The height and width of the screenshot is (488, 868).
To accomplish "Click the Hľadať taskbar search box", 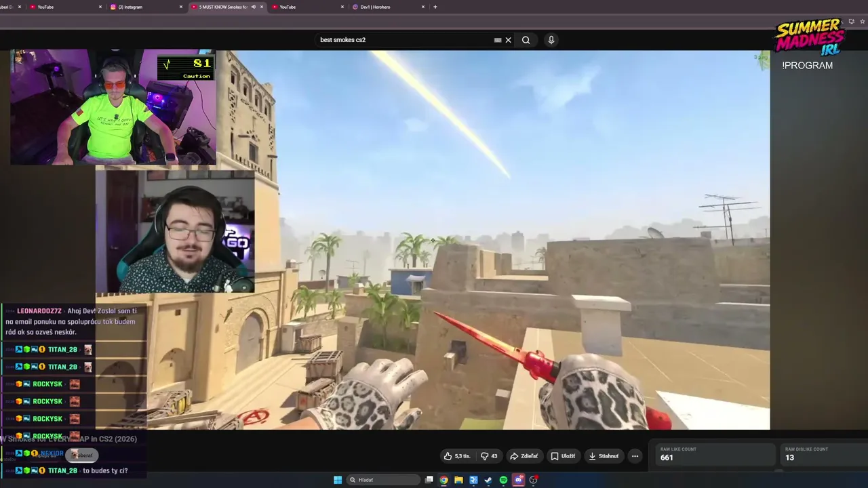I will coord(382,480).
